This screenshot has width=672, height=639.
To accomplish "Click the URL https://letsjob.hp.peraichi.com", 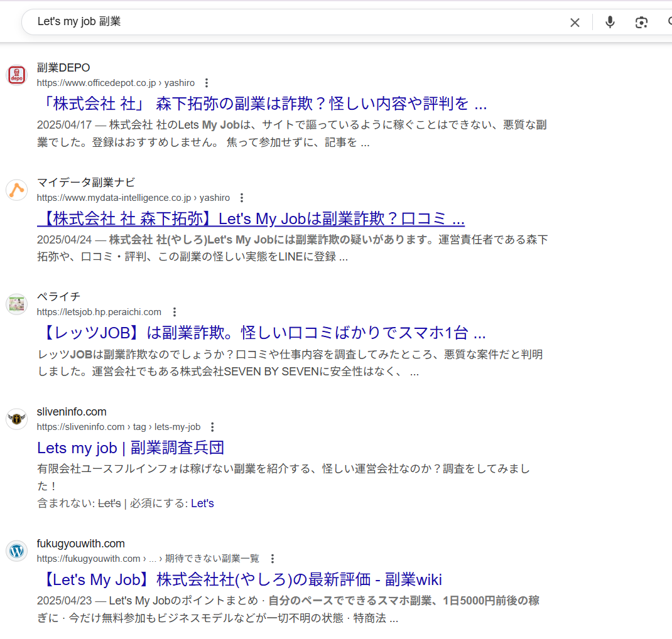I will pyautogui.click(x=99, y=312).
